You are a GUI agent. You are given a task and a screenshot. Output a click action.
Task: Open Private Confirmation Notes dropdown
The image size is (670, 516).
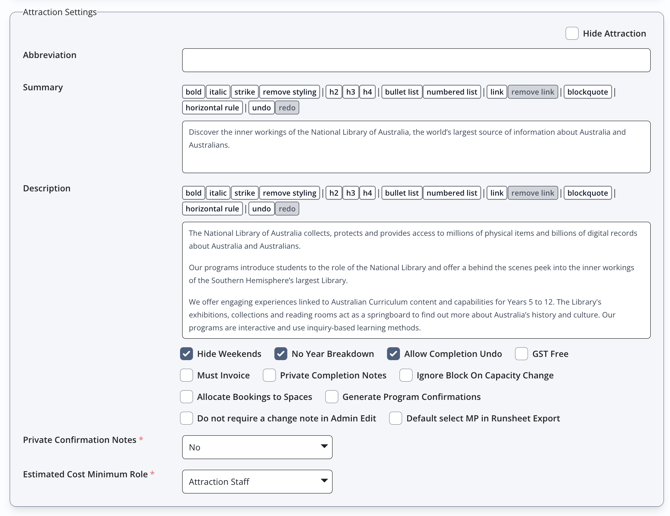pyautogui.click(x=257, y=447)
